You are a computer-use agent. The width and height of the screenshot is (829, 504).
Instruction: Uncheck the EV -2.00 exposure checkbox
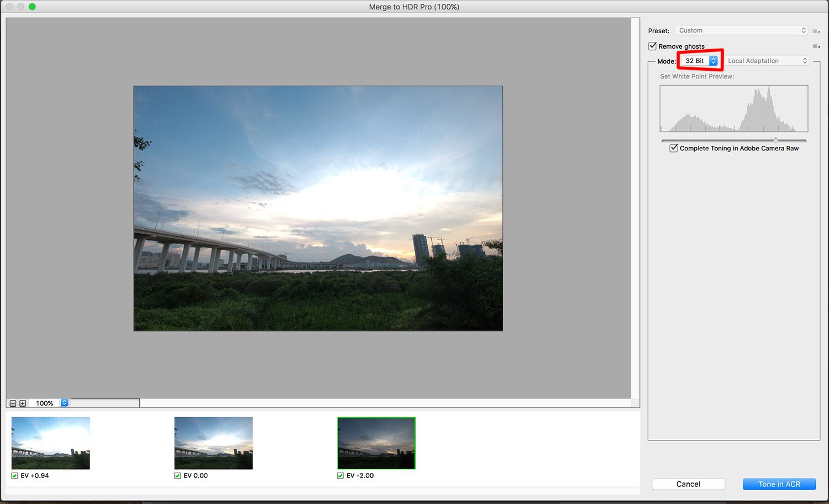(340, 475)
